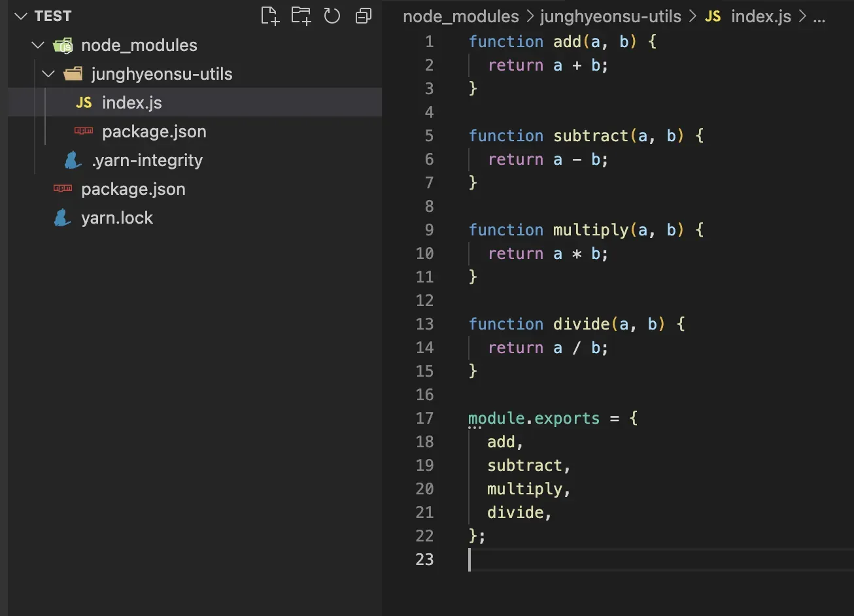Click the Collapse Folders icon in Explorer
Viewport: 854px width, 616px height.
point(364,15)
